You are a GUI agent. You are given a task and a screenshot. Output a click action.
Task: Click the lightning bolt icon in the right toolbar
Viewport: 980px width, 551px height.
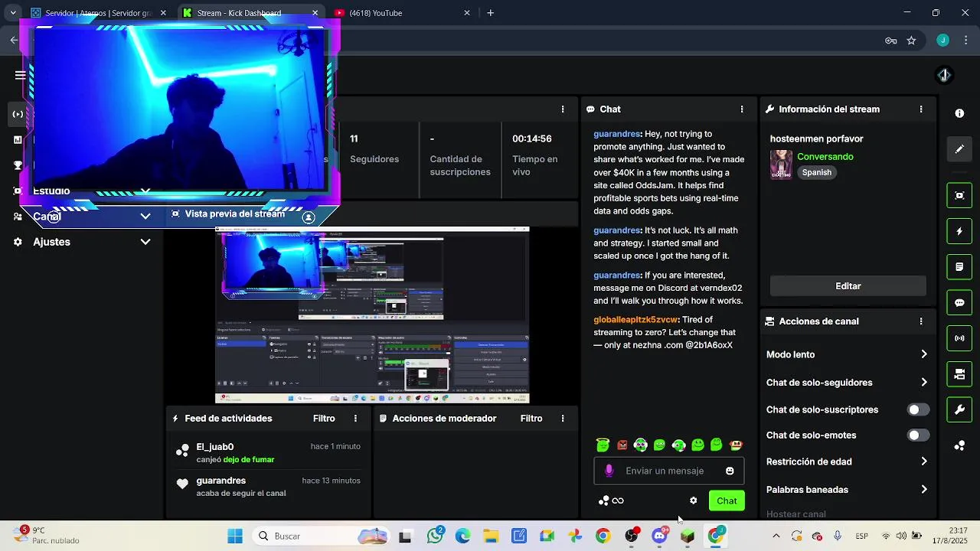point(959,231)
